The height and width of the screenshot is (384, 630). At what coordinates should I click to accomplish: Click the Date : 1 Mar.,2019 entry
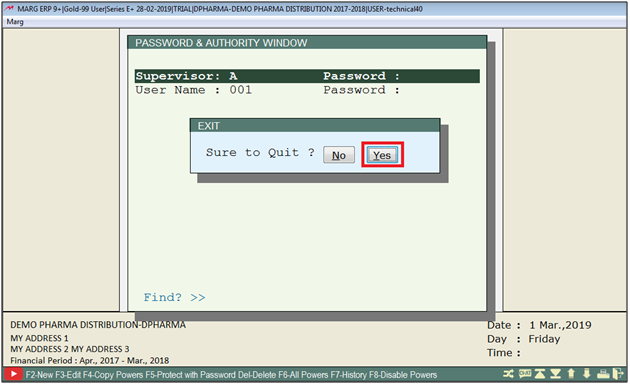539,325
